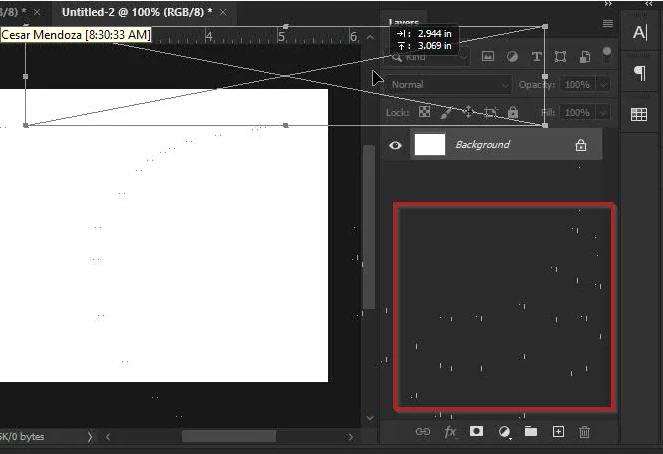Viewport: 663px width, 454px height.
Task: Click the Opacity 100% field
Action: [x=577, y=85]
